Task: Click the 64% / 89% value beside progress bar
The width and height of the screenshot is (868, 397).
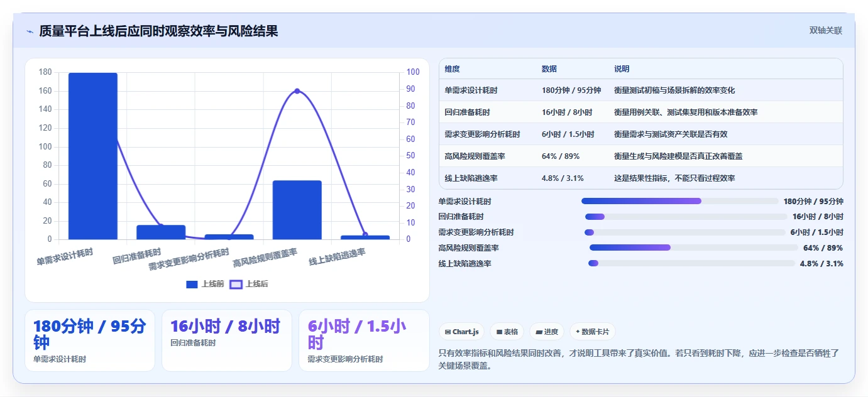Action: 823,248
